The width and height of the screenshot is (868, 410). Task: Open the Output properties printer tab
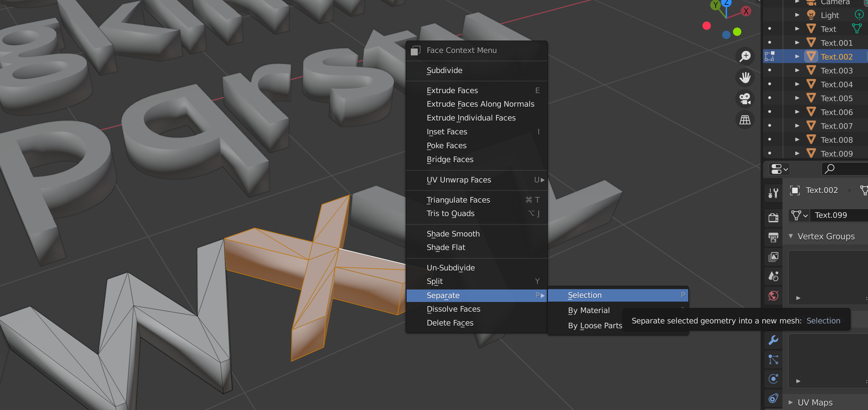click(x=773, y=237)
